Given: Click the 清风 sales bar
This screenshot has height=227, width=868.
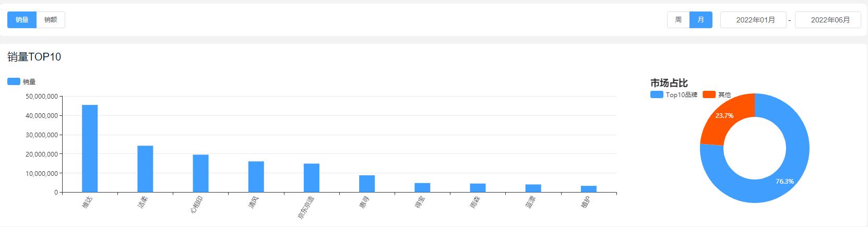Looking at the screenshot, I should 256,177.
